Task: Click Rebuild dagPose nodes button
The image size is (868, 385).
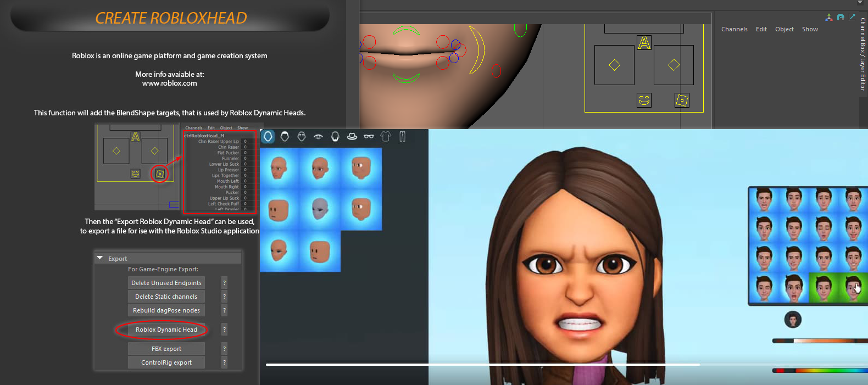Action: [x=166, y=310]
